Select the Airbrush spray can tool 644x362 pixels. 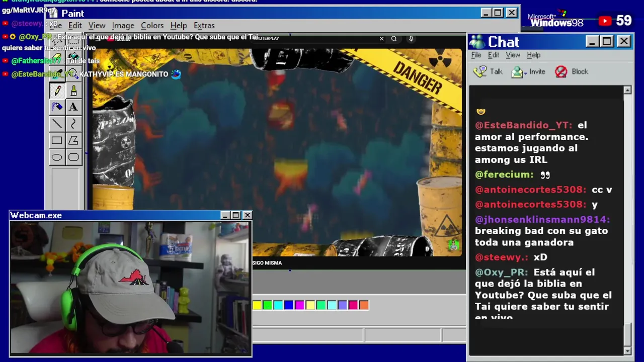click(57, 107)
